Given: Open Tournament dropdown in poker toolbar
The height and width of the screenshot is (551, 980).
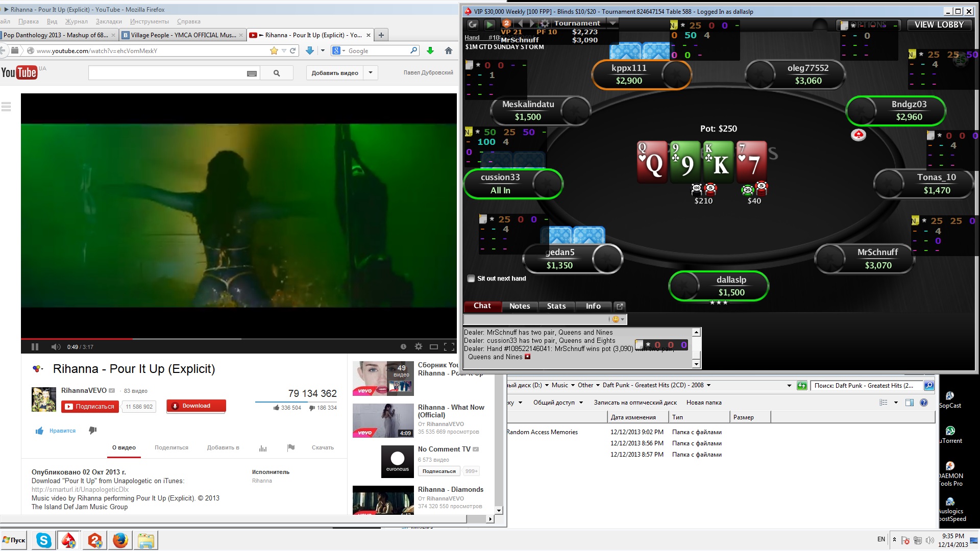Looking at the screenshot, I should pyautogui.click(x=613, y=23).
